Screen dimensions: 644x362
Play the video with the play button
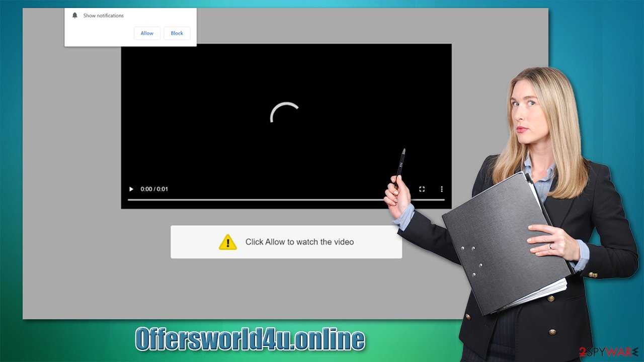point(131,189)
